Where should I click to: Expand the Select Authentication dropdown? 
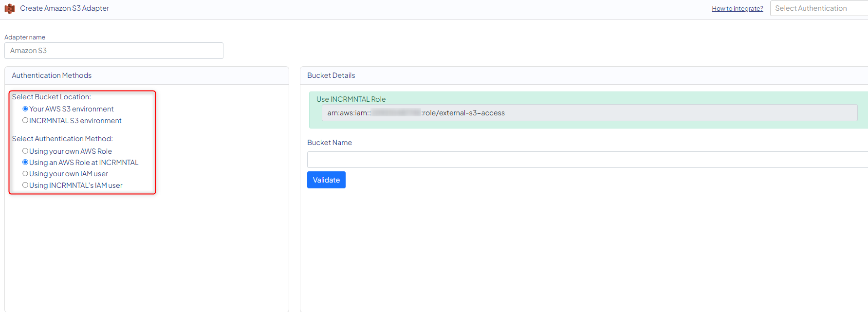tap(818, 8)
